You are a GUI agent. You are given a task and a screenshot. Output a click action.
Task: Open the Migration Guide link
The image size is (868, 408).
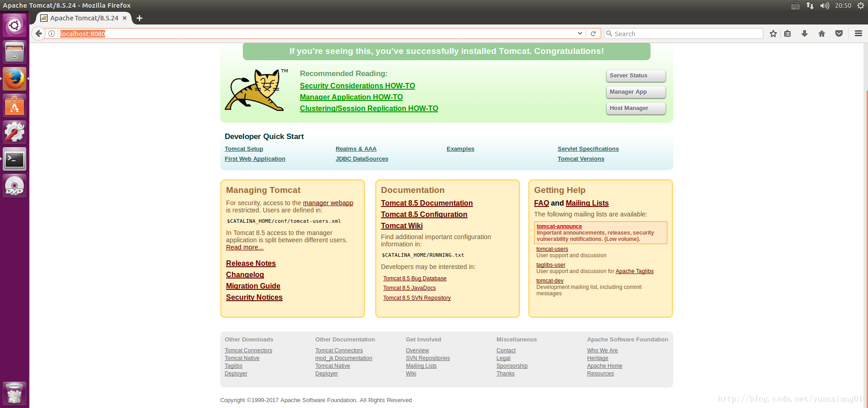click(x=253, y=286)
